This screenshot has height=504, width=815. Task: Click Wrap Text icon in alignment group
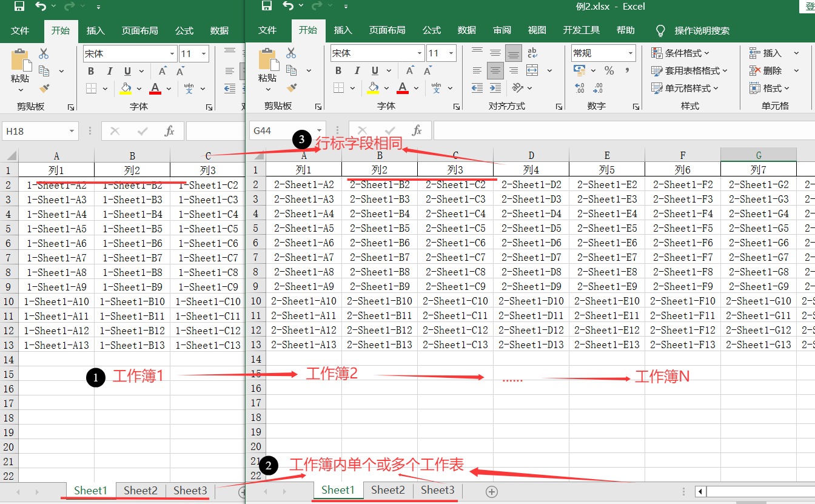pyautogui.click(x=532, y=53)
